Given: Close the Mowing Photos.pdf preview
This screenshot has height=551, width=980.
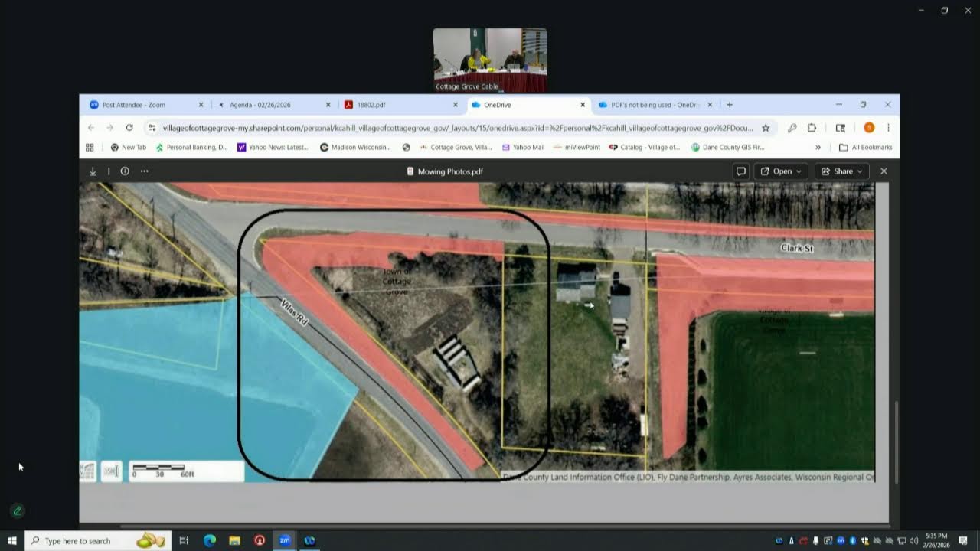Looking at the screenshot, I should pos(884,171).
